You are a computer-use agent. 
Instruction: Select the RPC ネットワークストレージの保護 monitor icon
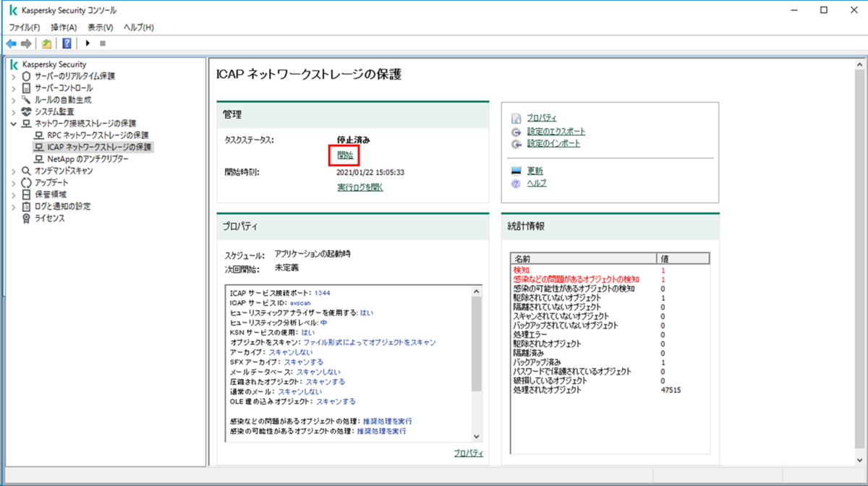[40, 135]
